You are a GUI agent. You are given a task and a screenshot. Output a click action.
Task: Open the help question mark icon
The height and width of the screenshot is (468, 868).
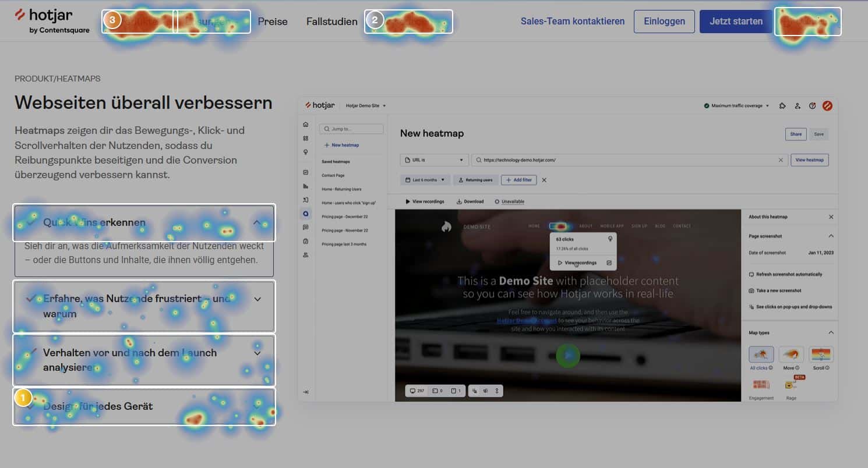point(812,106)
